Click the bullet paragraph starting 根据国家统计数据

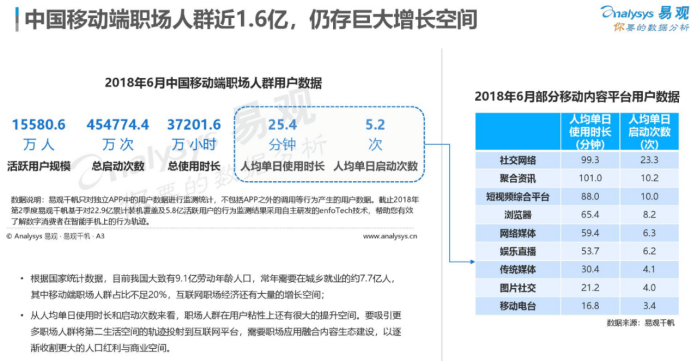pos(211,287)
